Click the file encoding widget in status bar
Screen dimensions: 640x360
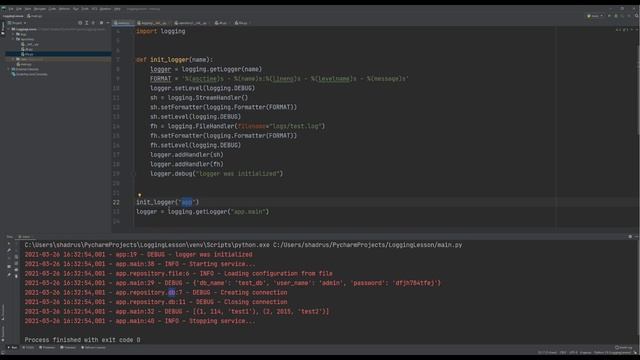[573, 353]
